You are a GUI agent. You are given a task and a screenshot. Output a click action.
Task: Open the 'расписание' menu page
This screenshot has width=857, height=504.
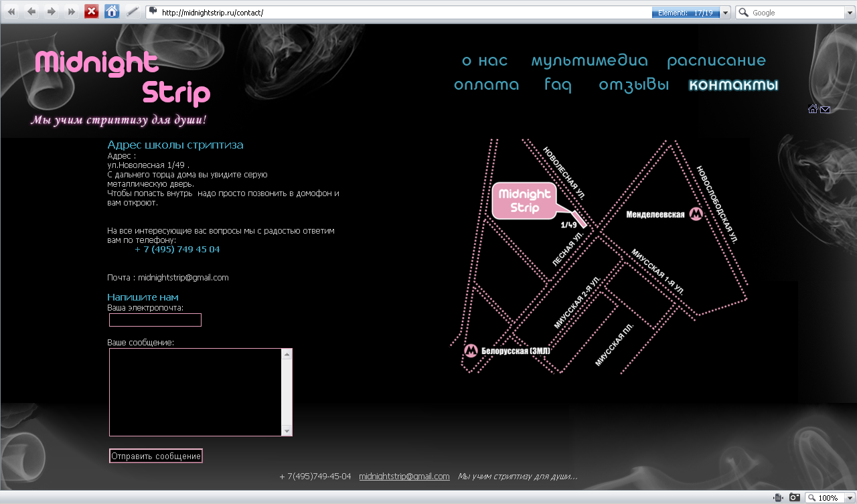click(x=716, y=61)
